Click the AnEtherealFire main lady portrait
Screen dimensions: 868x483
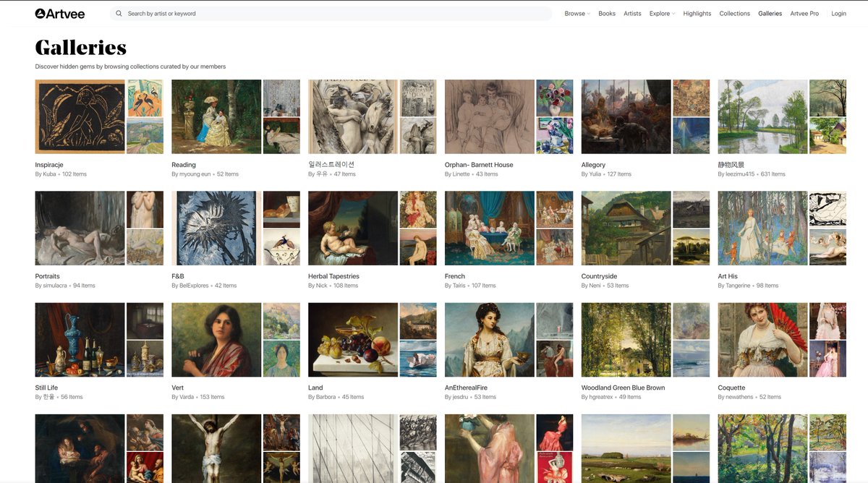[490, 340]
